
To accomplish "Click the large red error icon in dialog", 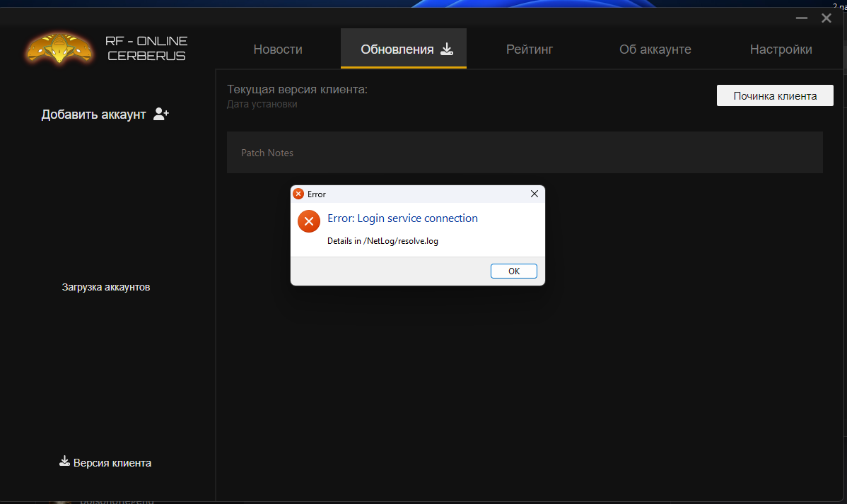I will [309, 221].
